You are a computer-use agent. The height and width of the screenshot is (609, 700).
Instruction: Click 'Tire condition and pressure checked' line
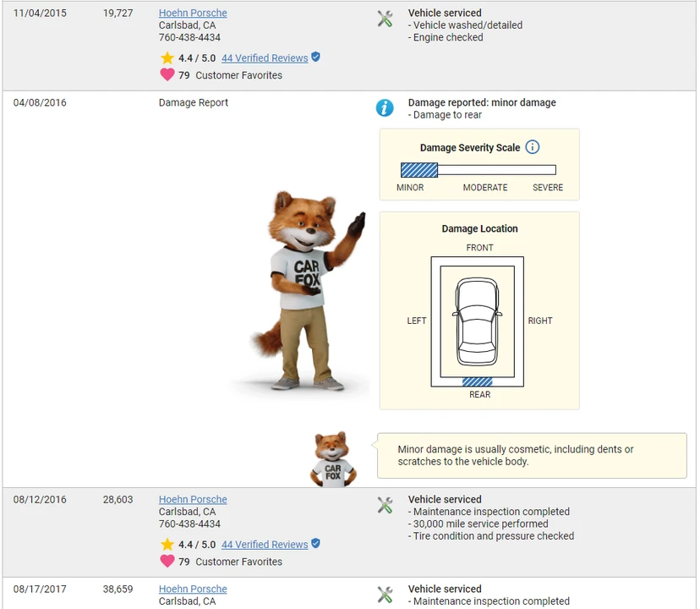tap(491, 535)
